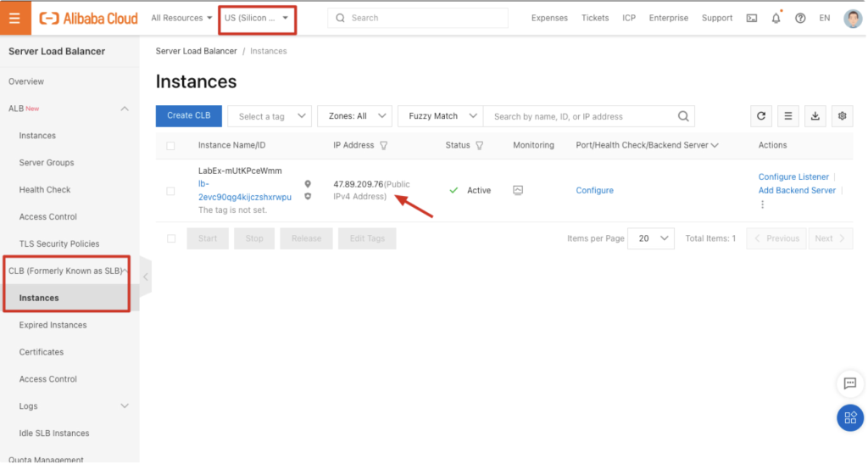
Task: Click Configure Listener link
Action: 793,177
